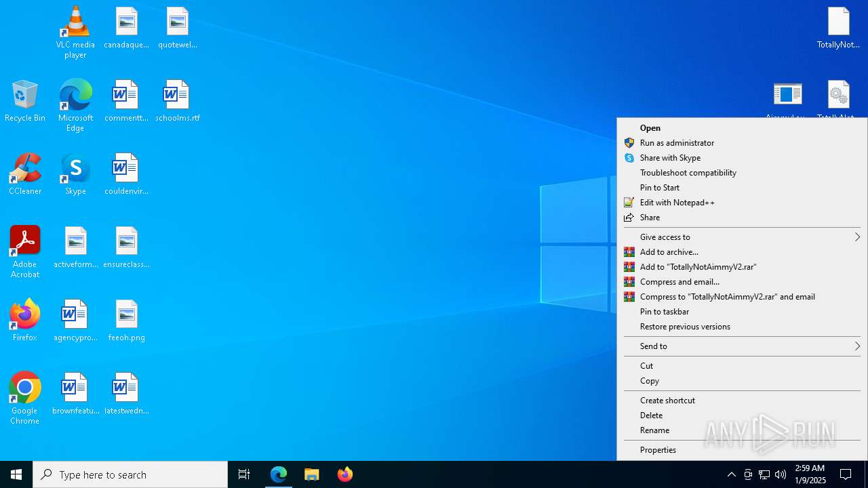Select the CCleaner desktop shortcut

(x=25, y=174)
